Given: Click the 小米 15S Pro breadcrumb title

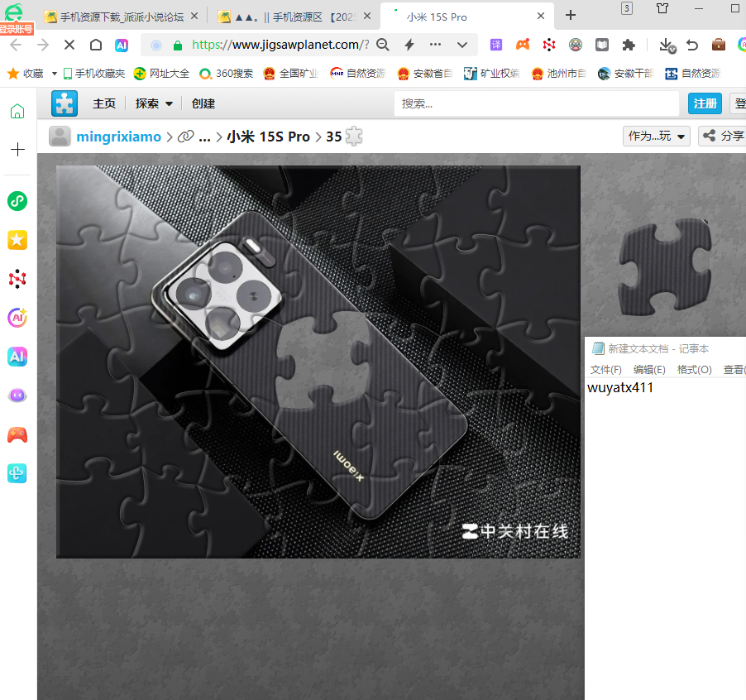Looking at the screenshot, I should tap(268, 137).
